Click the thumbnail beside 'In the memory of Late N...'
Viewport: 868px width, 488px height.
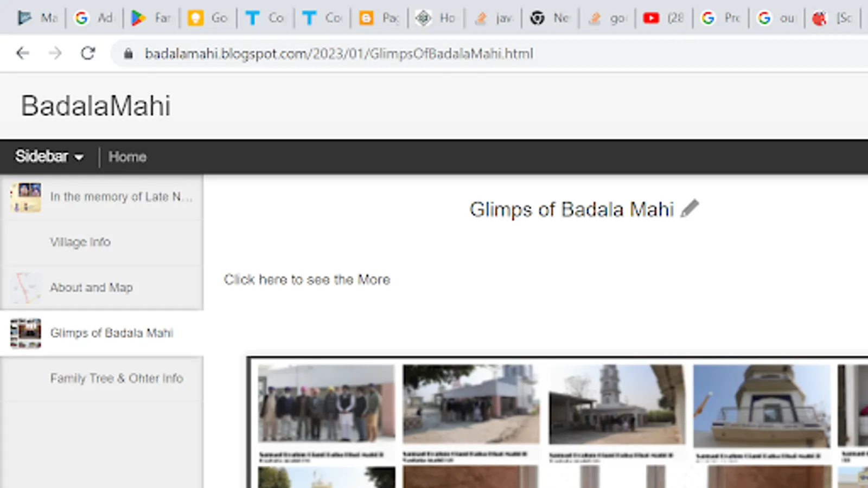(x=25, y=197)
